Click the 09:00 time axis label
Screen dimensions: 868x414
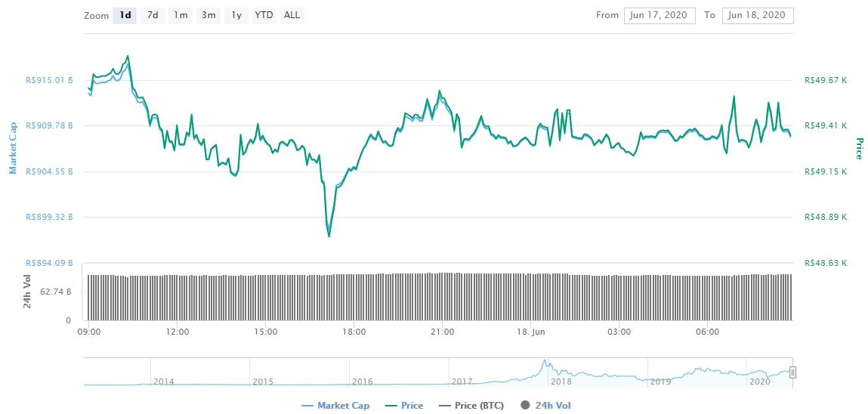coord(88,332)
